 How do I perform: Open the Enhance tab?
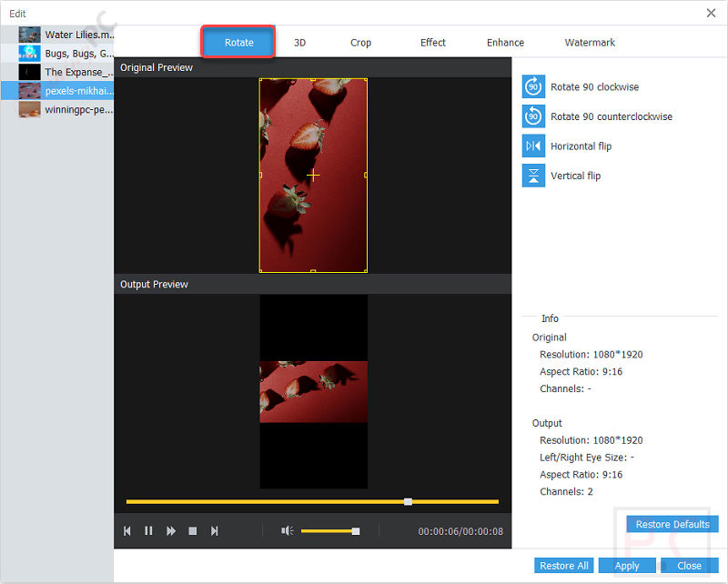[505, 43]
